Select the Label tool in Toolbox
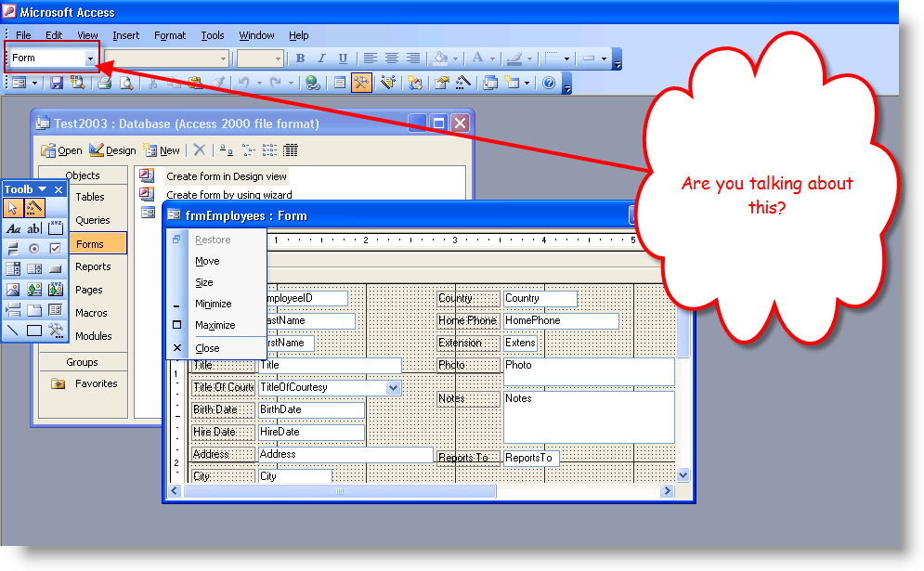 pyautogui.click(x=13, y=228)
